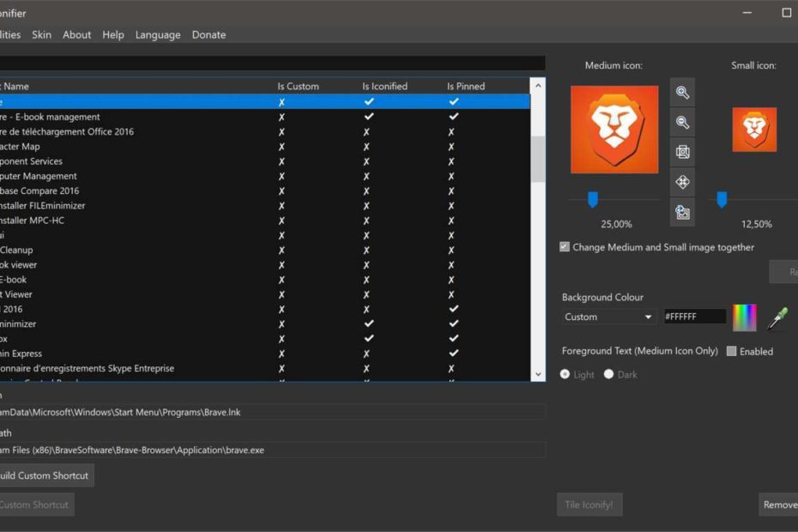Select the 'nstaller FILEminimizer' row
Viewport: 798px width, 532px height.
[x=264, y=206]
